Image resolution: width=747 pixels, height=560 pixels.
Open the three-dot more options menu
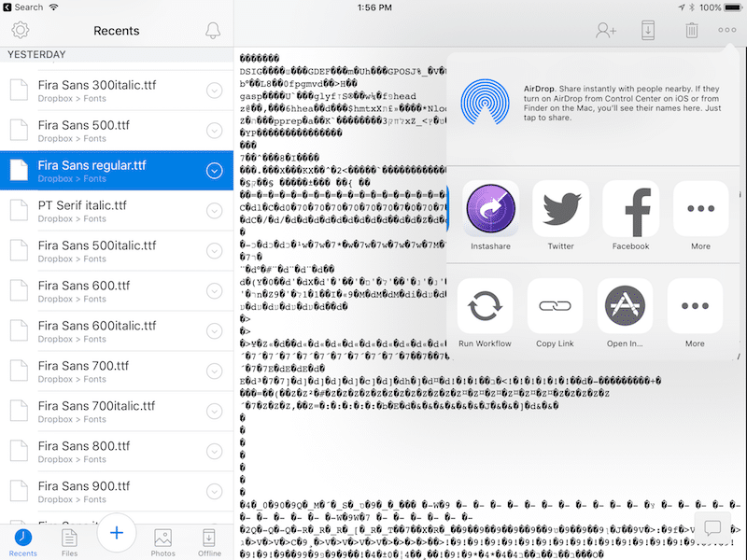click(x=727, y=30)
